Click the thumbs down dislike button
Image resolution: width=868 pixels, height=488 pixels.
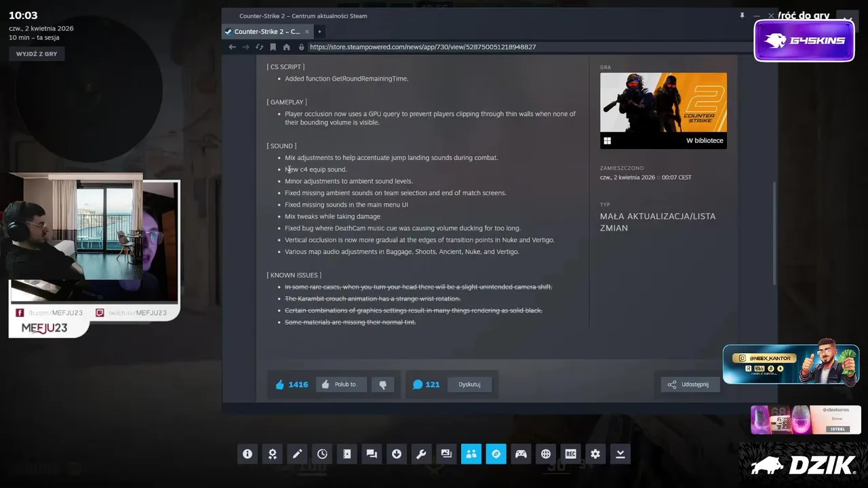coord(382,384)
